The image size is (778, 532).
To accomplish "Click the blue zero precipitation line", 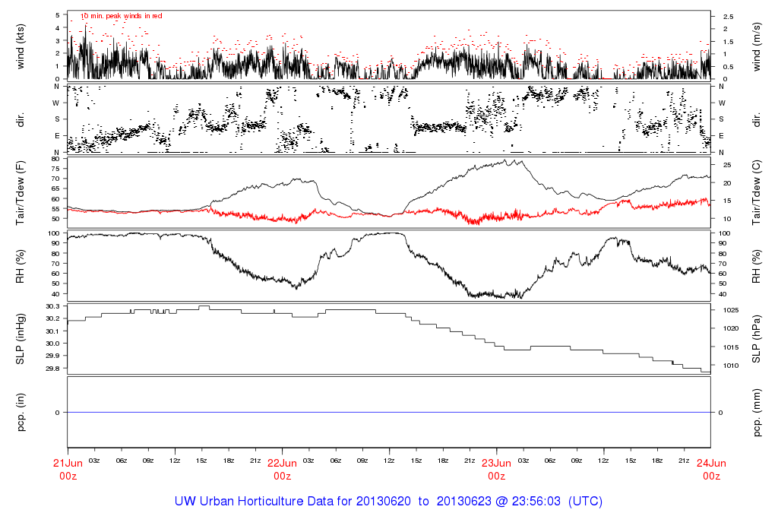I will [x=389, y=413].
